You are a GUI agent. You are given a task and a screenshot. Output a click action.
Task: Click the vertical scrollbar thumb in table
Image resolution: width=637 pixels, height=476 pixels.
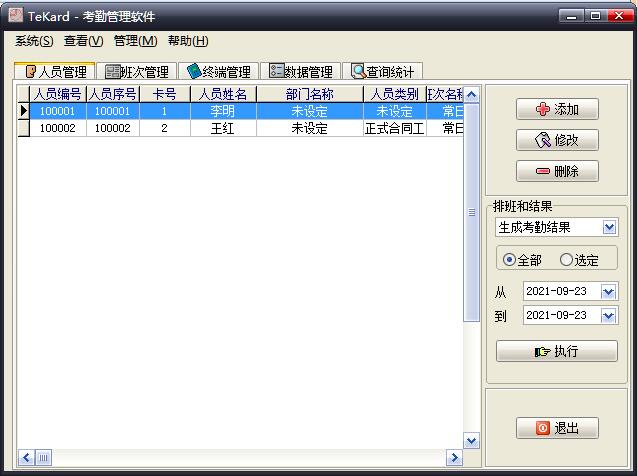[472, 212]
